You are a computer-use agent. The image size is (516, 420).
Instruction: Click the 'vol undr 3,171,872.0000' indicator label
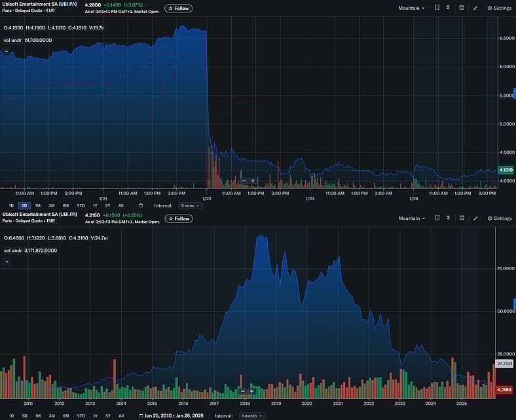point(30,251)
